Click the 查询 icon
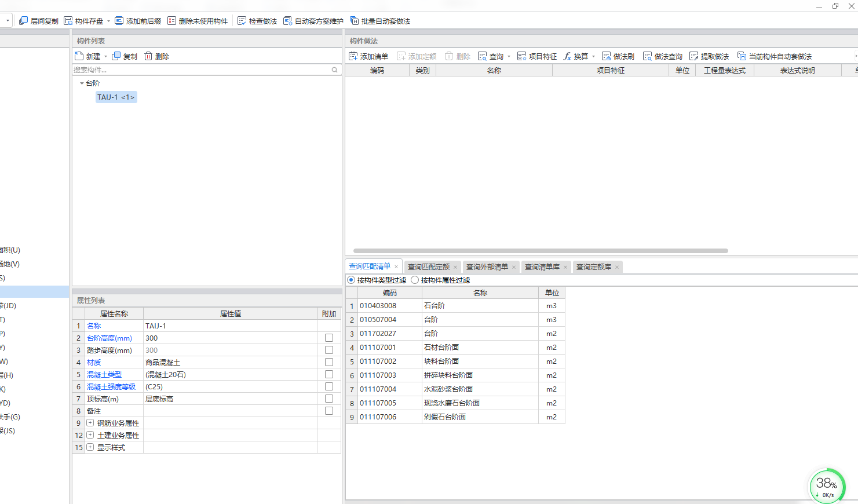The width and height of the screenshot is (858, 504). 483,56
